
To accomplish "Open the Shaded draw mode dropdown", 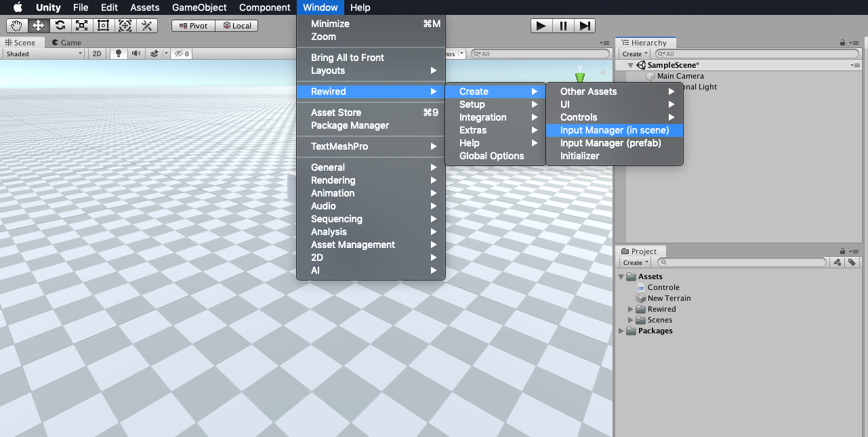I will [x=43, y=54].
